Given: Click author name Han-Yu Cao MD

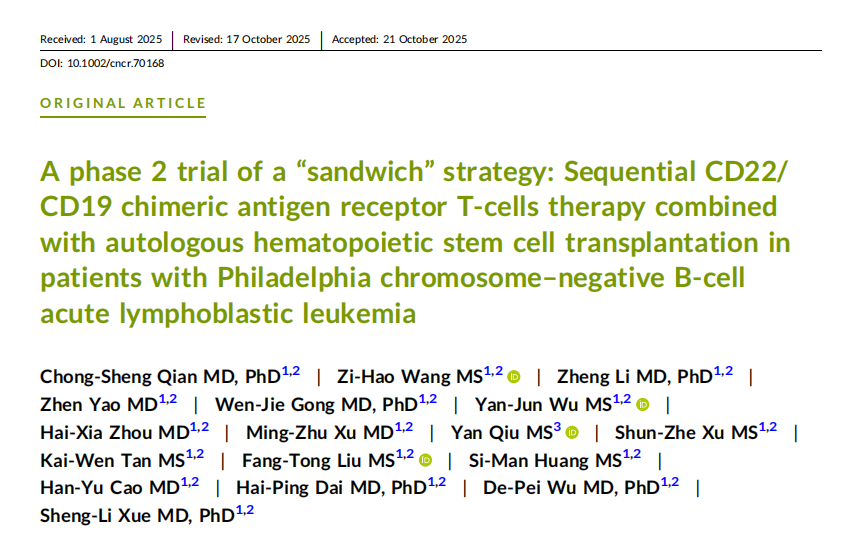Looking at the screenshot, I should (x=110, y=488).
